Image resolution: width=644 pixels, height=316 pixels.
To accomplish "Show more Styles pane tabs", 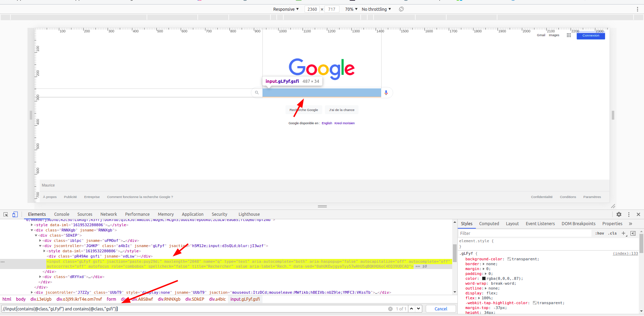I will pyautogui.click(x=630, y=224).
